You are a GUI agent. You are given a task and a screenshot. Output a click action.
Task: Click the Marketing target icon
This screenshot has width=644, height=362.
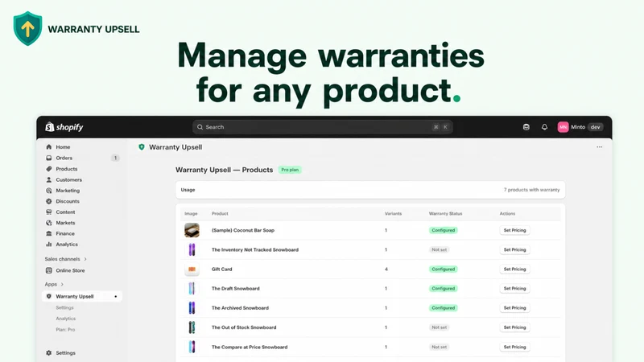[49, 191]
